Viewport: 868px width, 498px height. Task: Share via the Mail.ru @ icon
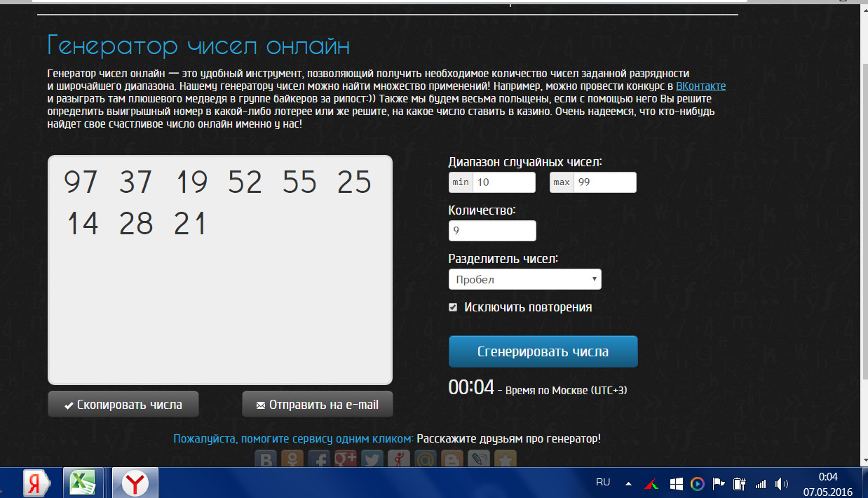[425, 459]
